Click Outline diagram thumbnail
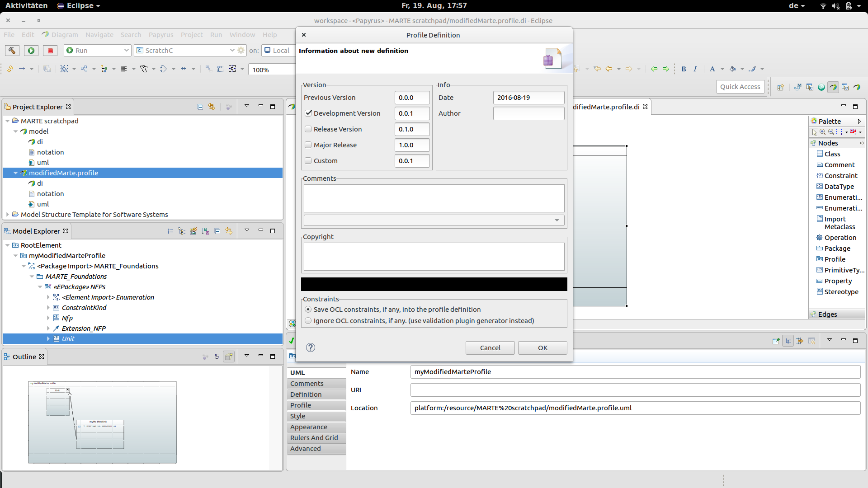This screenshot has height=488, width=868. pos(102,422)
